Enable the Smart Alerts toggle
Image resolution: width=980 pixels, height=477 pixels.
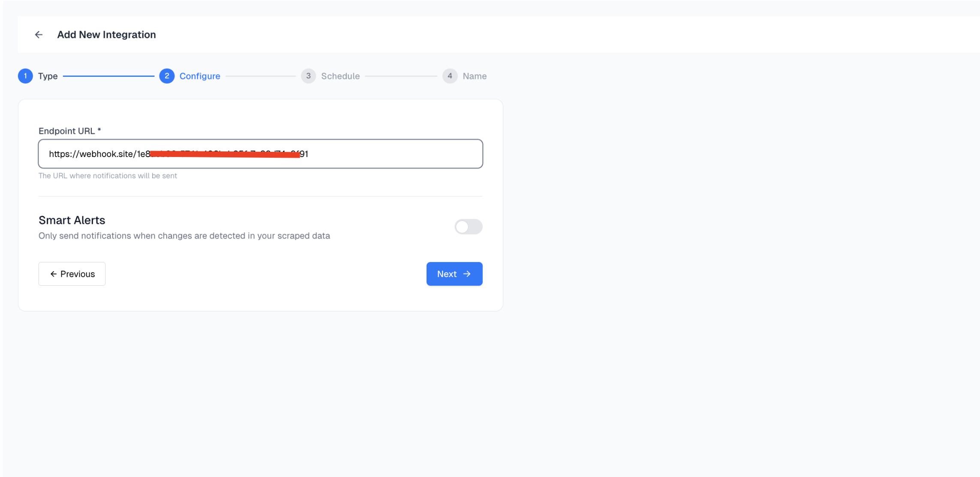pyautogui.click(x=468, y=227)
